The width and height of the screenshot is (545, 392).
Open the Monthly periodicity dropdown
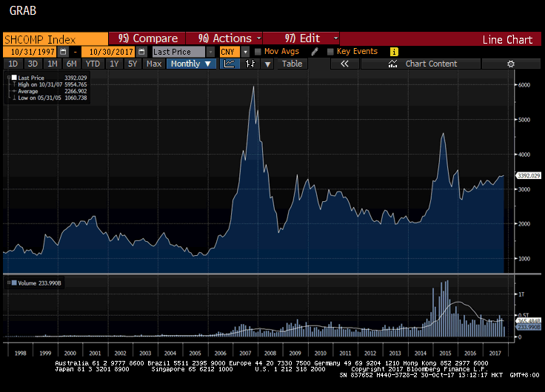pyautogui.click(x=190, y=64)
